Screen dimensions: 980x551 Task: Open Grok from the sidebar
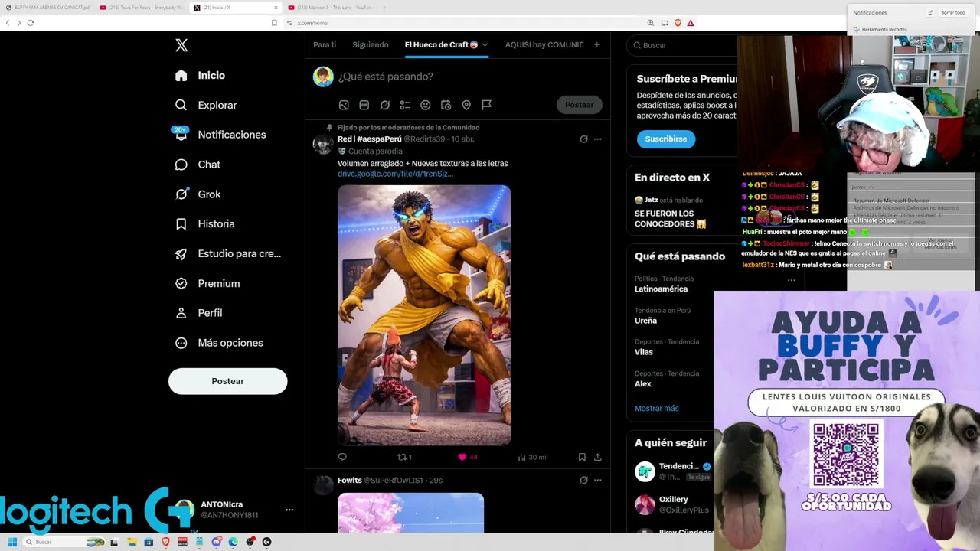[198, 194]
